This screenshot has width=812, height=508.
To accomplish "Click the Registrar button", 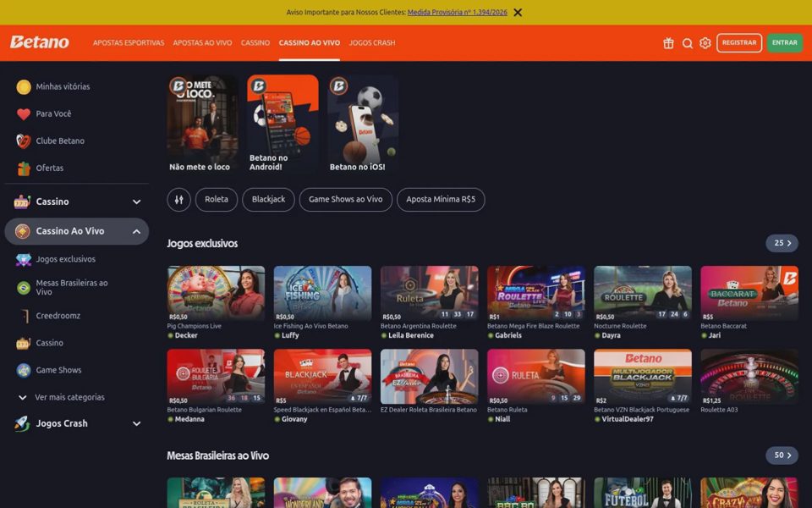I will [739, 43].
